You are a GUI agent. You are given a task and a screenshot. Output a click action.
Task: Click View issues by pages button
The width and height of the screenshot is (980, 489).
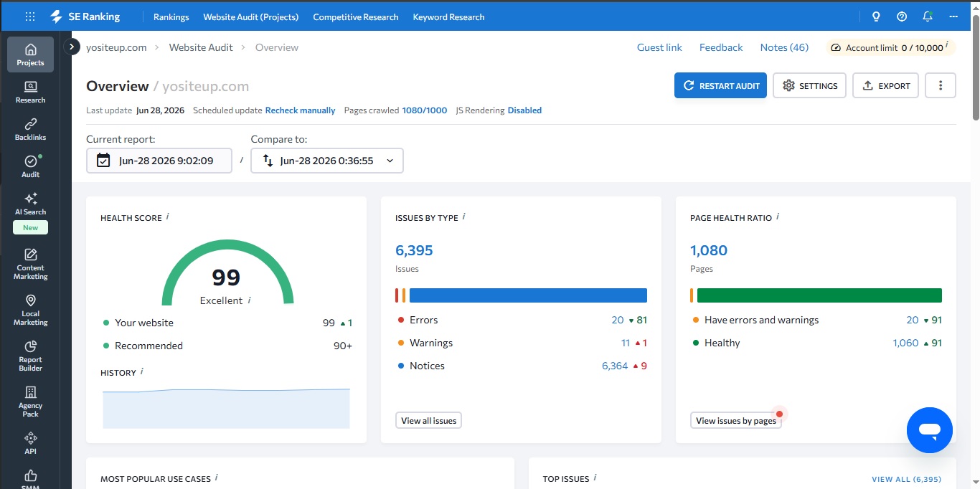coord(736,420)
